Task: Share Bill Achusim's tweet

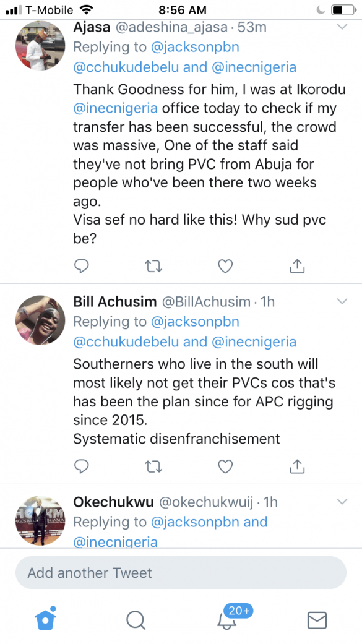Action: (x=296, y=466)
